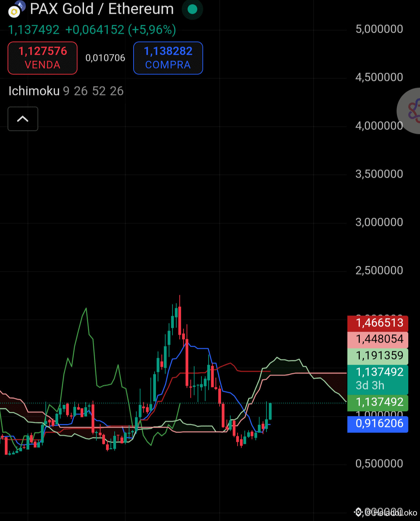Screen dimensions: 420x521
Task: Tap the 1,137492 3d 3h countdown price label
Action: pyautogui.click(x=378, y=379)
